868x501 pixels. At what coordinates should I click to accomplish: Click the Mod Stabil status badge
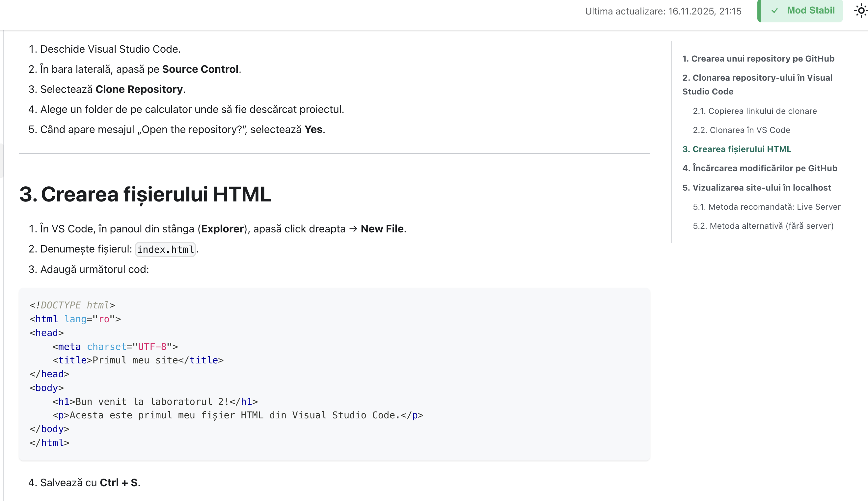[800, 11]
